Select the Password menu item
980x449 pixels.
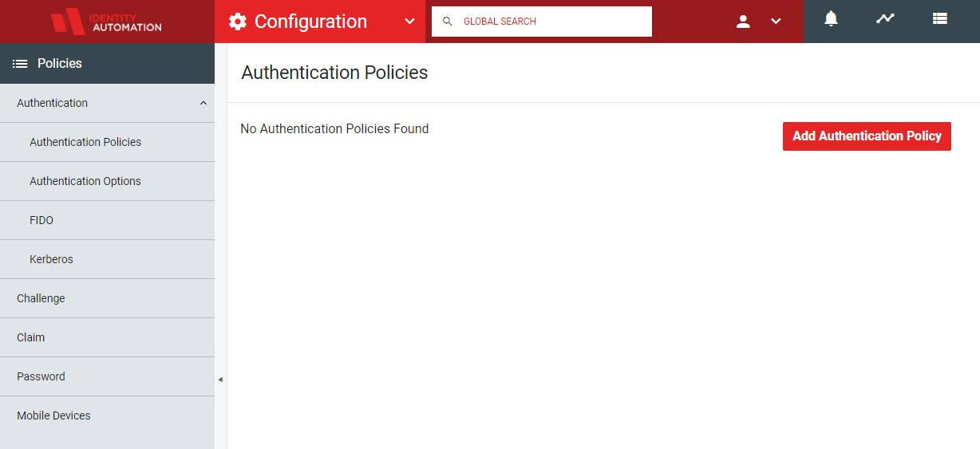107,376
